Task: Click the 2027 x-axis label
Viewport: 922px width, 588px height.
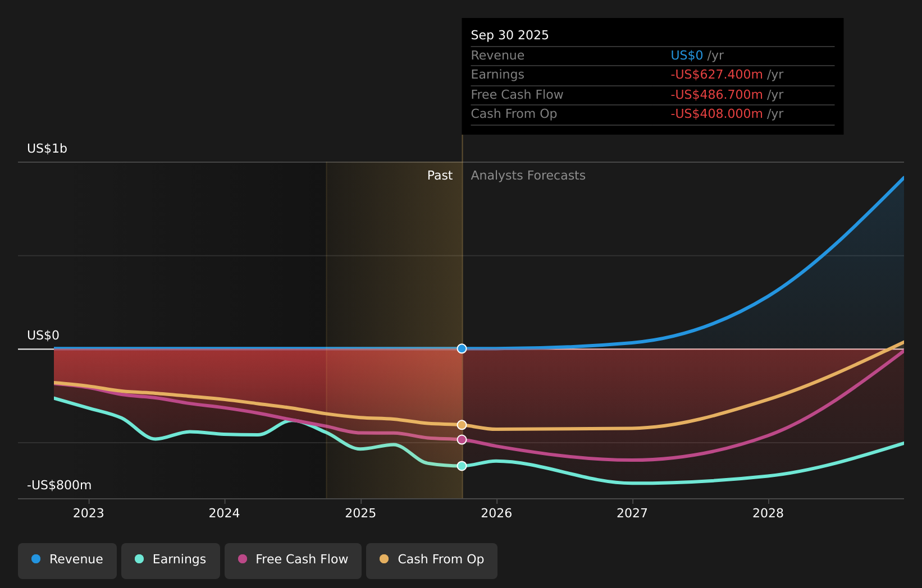Action: tap(632, 513)
